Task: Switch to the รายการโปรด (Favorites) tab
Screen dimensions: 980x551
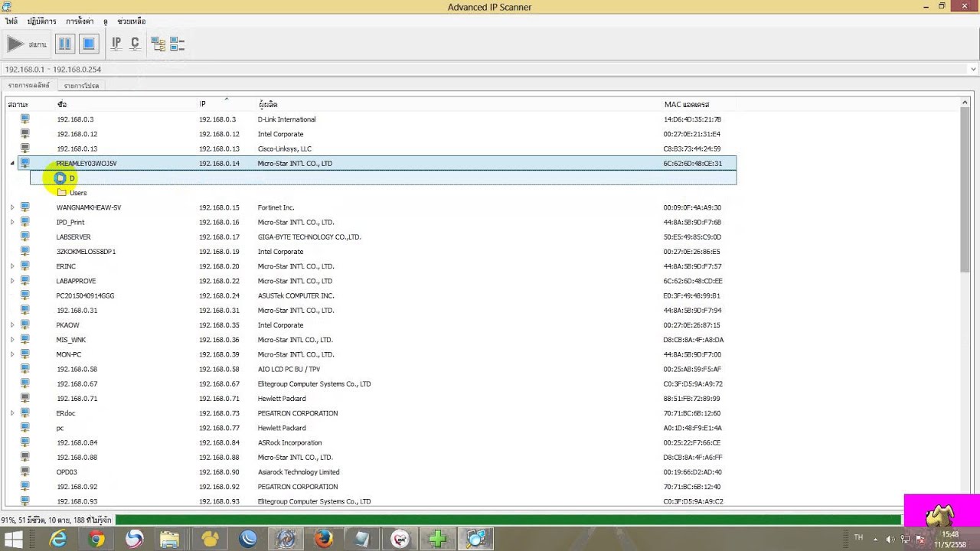Action: (81, 86)
